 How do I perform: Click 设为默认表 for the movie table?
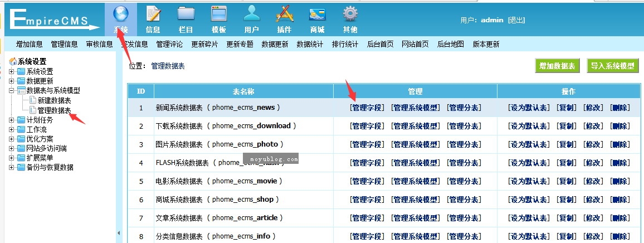point(529,181)
